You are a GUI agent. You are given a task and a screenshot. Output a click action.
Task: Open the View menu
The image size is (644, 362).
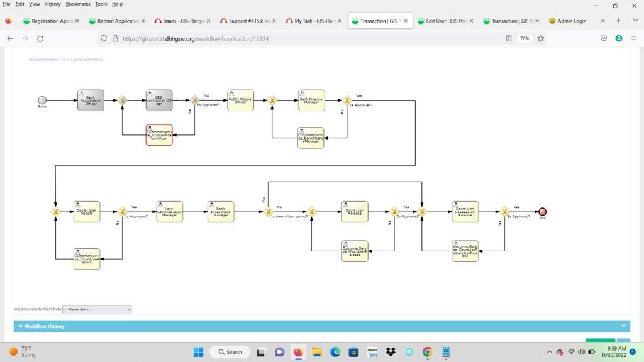(35, 4)
